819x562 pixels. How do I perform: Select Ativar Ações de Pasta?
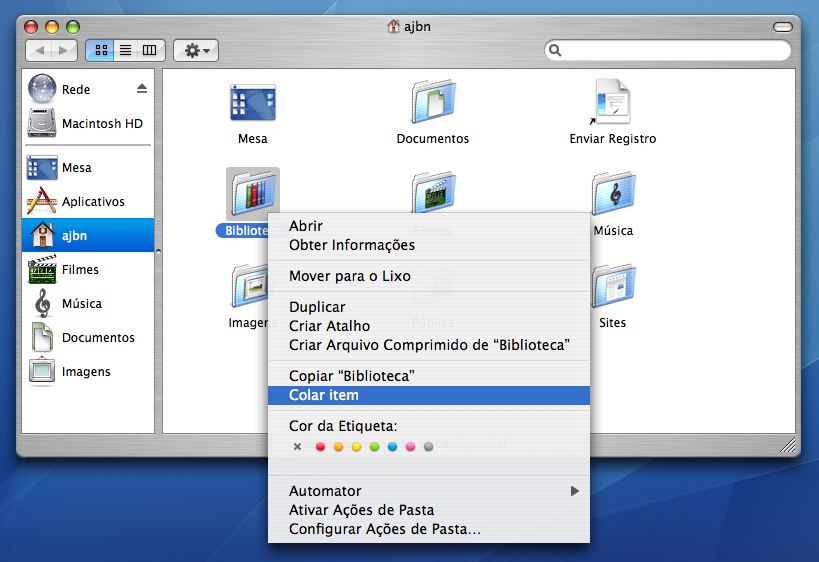(429, 510)
